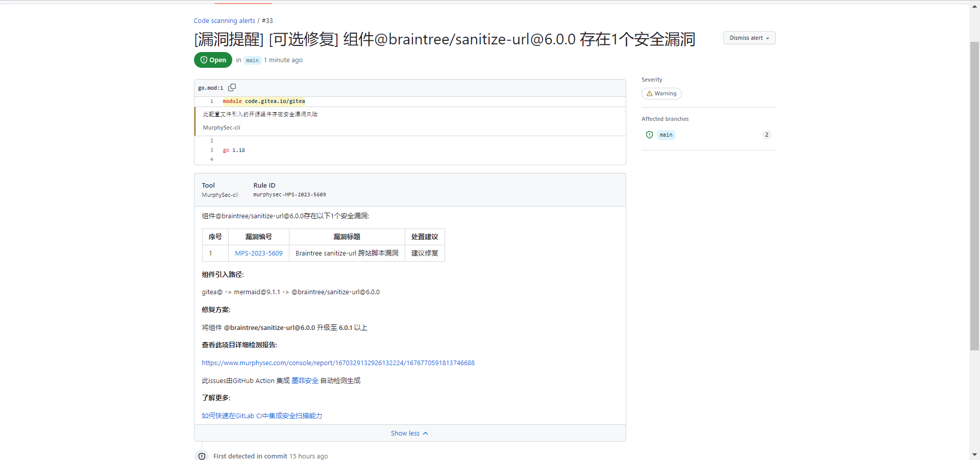Click the green Open status badge

coord(213,60)
